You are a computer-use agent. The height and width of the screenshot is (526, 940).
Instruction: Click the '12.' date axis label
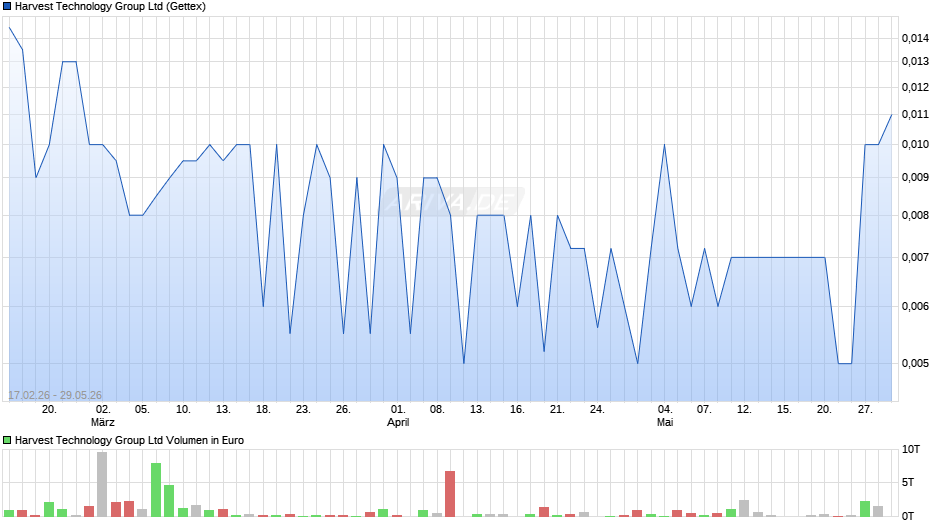pyautogui.click(x=744, y=410)
